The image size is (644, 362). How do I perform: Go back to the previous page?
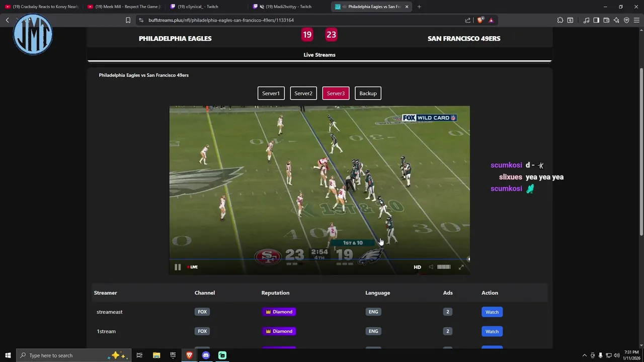7,20
